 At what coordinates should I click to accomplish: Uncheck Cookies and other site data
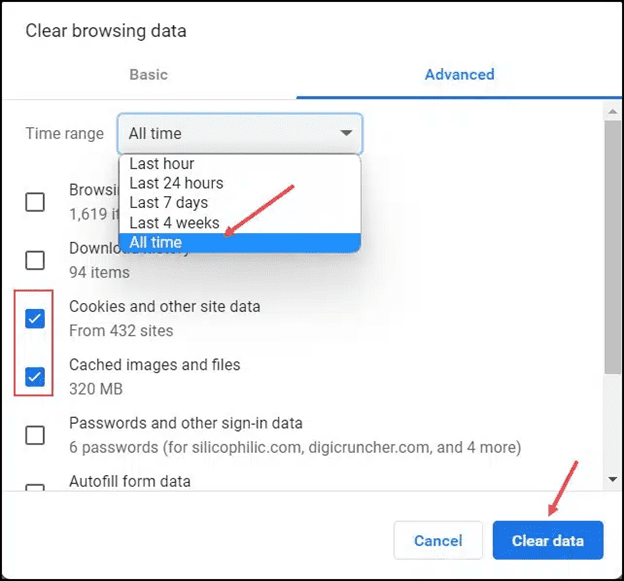[x=35, y=318]
